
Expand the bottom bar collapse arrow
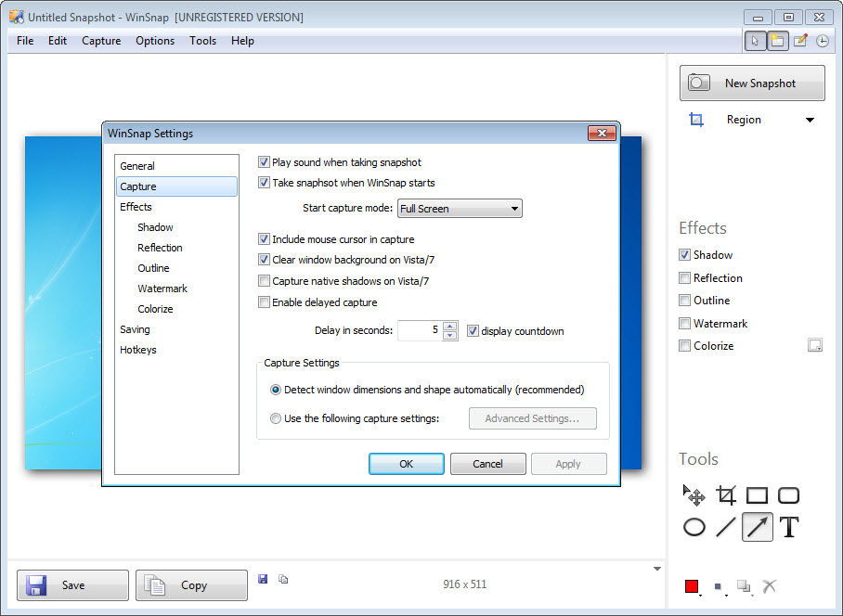pyautogui.click(x=657, y=569)
